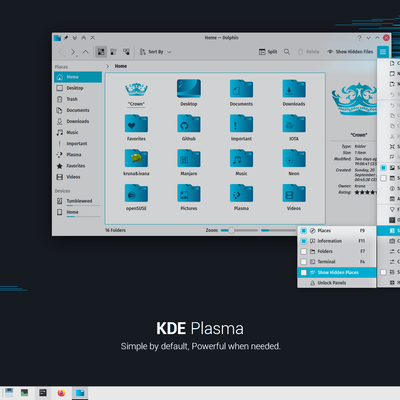
Task: Select the Plasma folder in file view
Action: click(x=241, y=197)
